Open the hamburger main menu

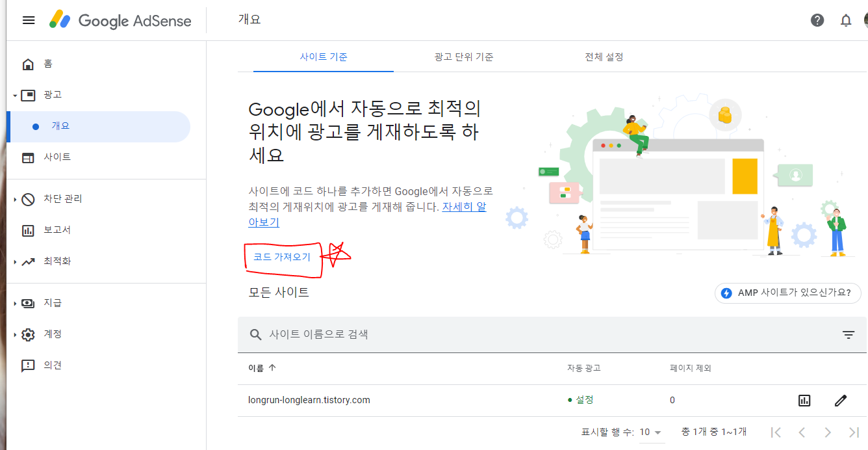[29, 20]
